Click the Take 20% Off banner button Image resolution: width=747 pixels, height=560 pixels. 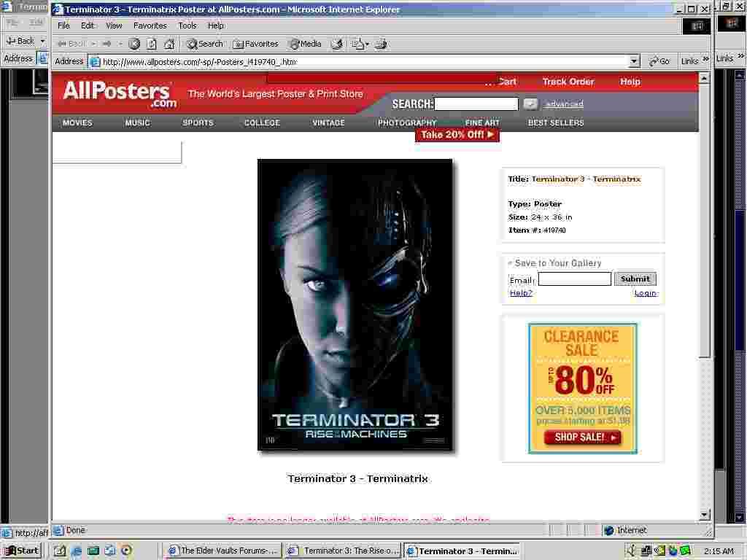pos(457,135)
